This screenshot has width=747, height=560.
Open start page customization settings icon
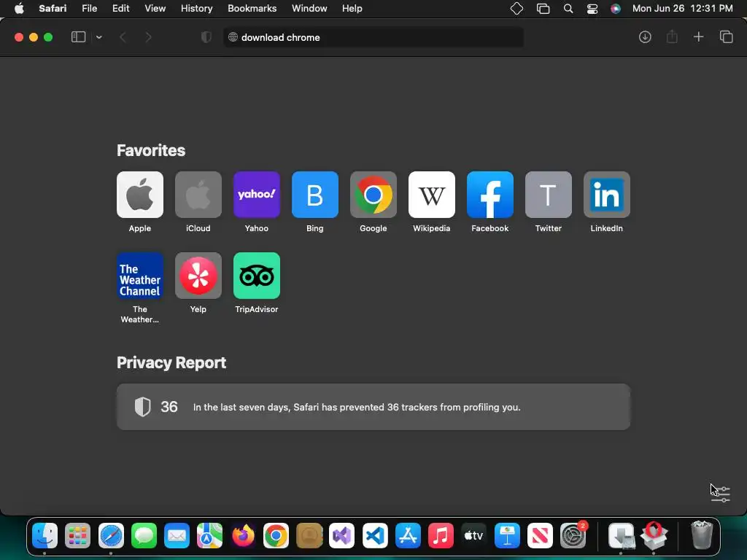coord(721,494)
